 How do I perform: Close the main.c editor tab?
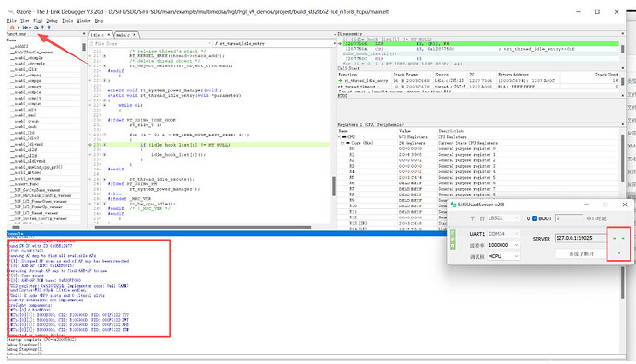[x=135, y=35]
